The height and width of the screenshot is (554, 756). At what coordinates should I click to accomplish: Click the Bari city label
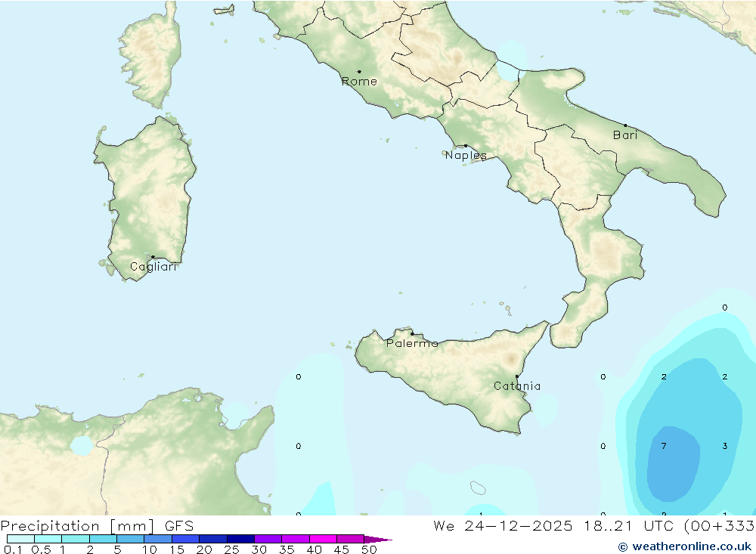coord(625,135)
